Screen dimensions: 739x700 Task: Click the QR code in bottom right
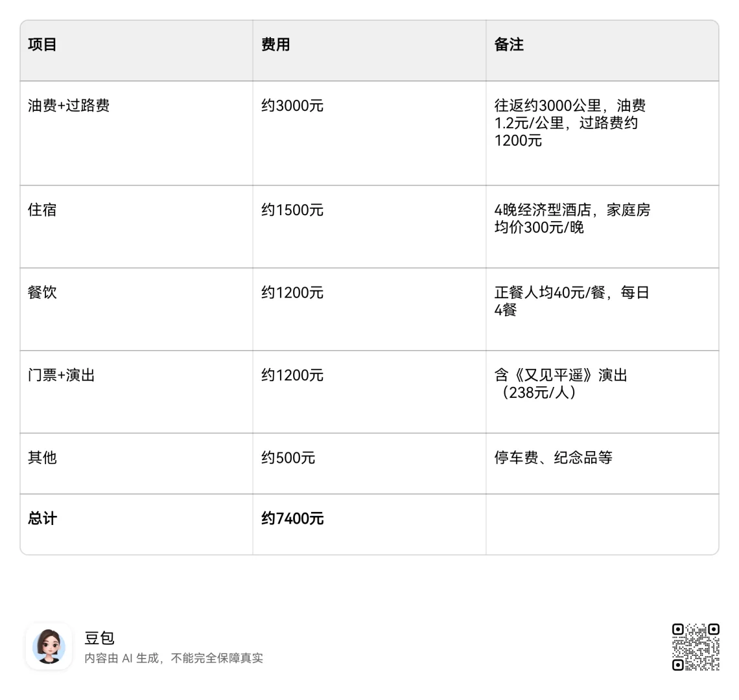(x=695, y=647)
